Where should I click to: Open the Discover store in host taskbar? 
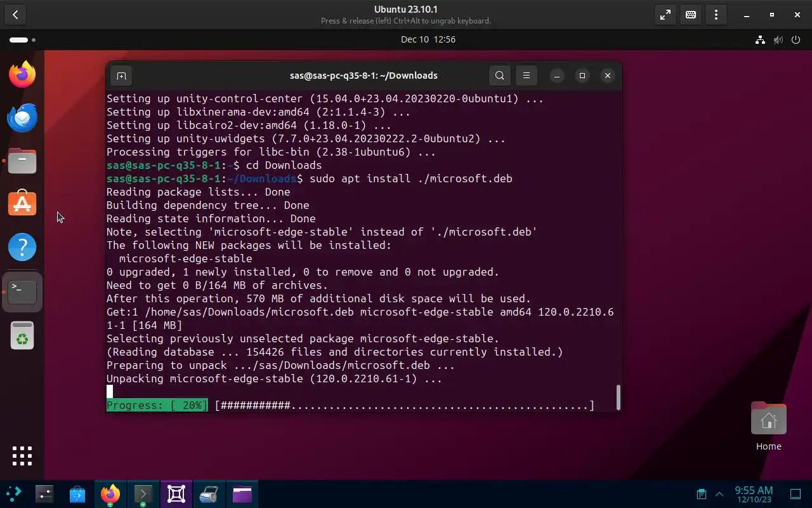[77, 494]
